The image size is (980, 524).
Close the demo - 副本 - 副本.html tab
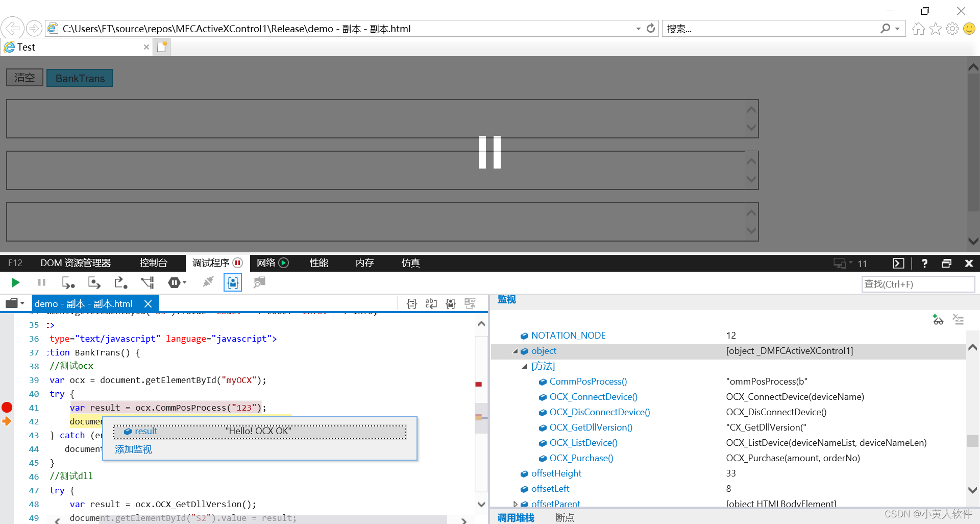pyautogui.click(x=148, y=304)
